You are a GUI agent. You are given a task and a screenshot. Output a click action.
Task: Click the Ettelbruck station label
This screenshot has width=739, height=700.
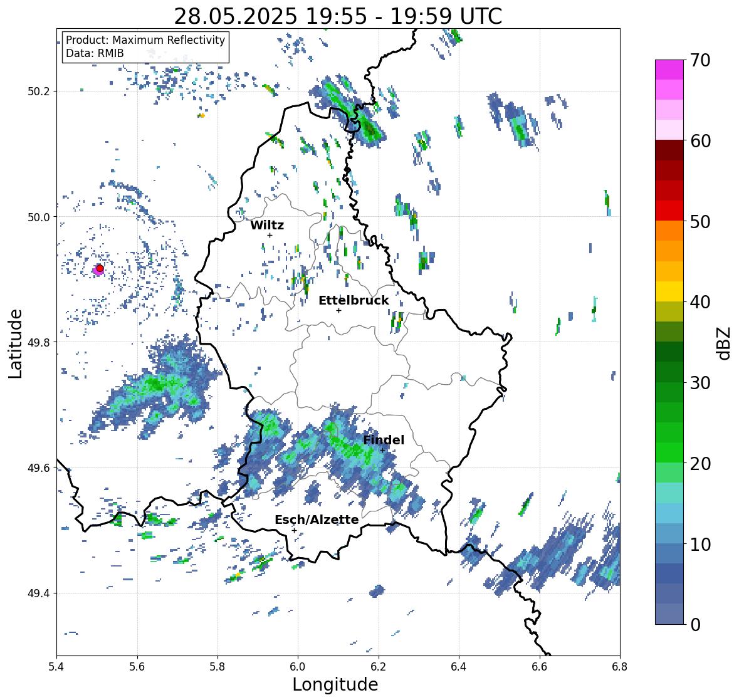pos(354,300)
